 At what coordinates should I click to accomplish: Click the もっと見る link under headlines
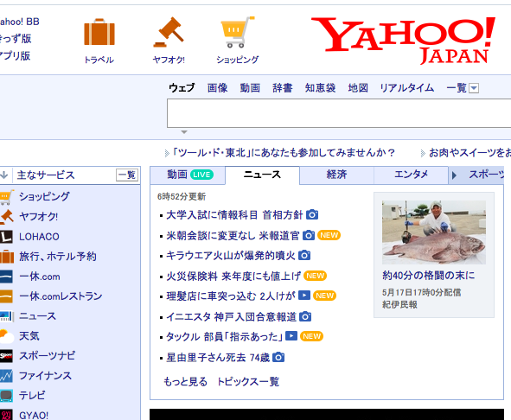coord(185,382)
